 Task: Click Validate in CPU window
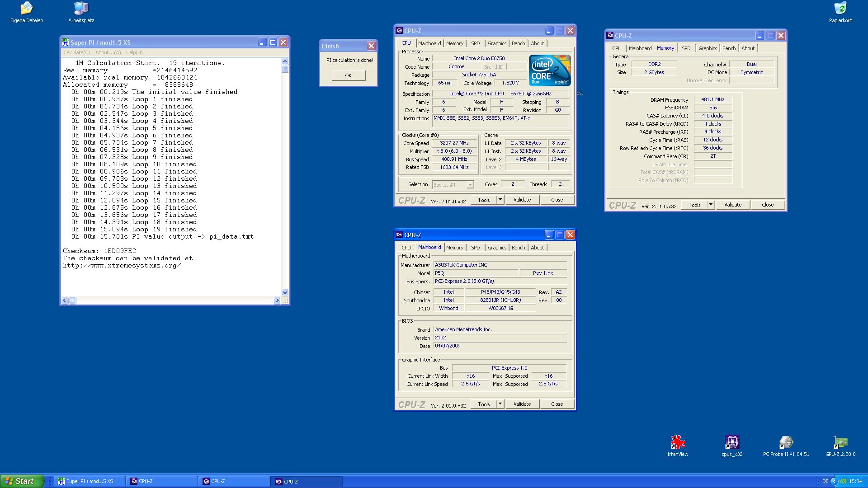[522, 200]
